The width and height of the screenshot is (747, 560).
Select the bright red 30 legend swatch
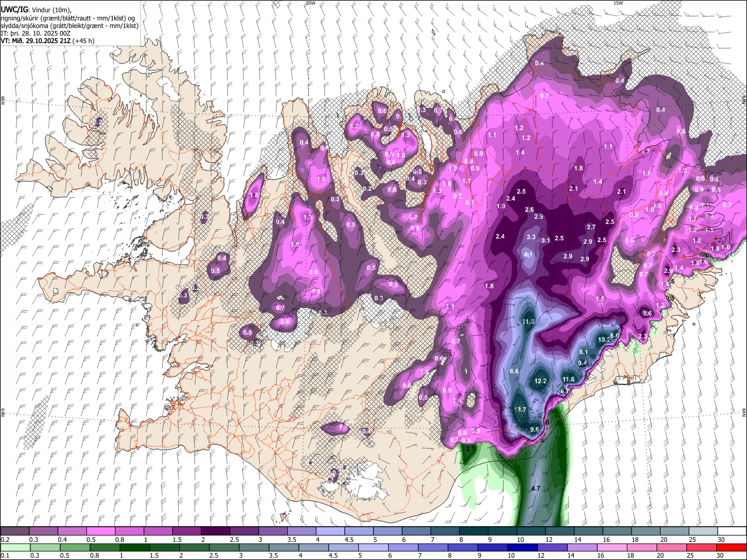(x=732, y=547)
